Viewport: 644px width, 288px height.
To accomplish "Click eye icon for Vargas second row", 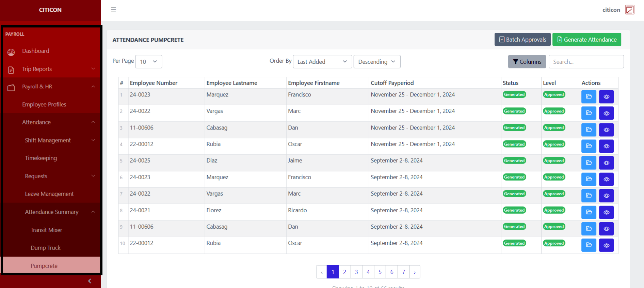I will click(x=606, y=113).
